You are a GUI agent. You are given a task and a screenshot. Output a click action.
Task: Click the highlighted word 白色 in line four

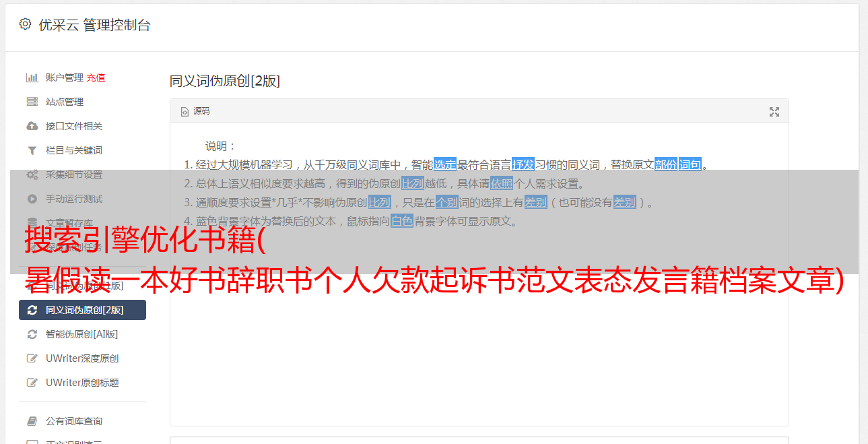tap(402, 221)
